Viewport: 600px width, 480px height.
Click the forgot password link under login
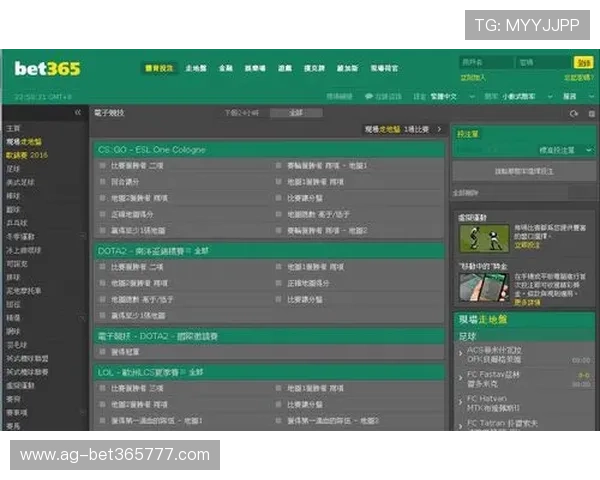tap(579, 78)
